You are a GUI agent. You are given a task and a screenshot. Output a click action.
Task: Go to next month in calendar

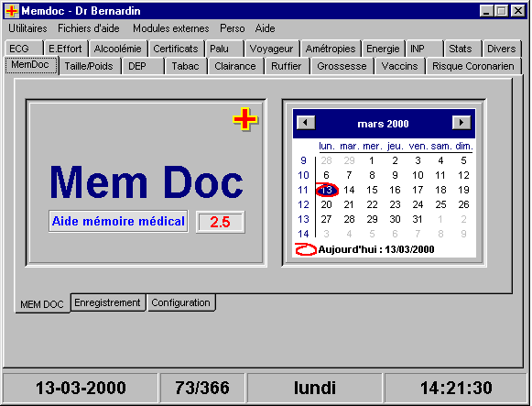[461, 123]
